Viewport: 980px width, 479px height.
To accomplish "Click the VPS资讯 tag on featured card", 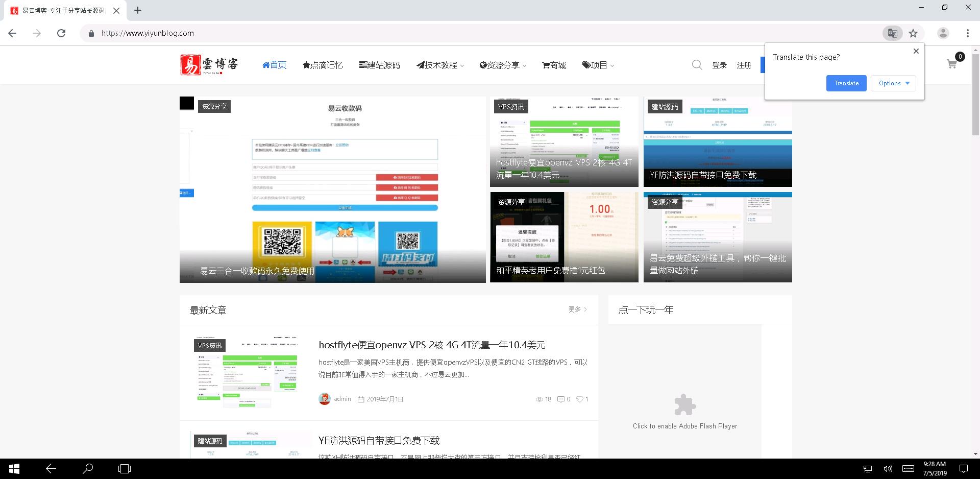I will 511,107.
